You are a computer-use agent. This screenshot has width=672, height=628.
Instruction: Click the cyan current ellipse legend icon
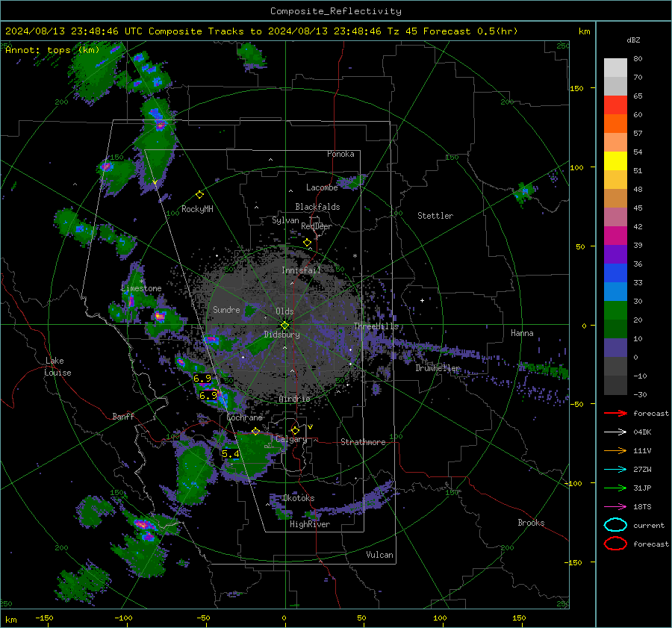click(x=615, y=525)
